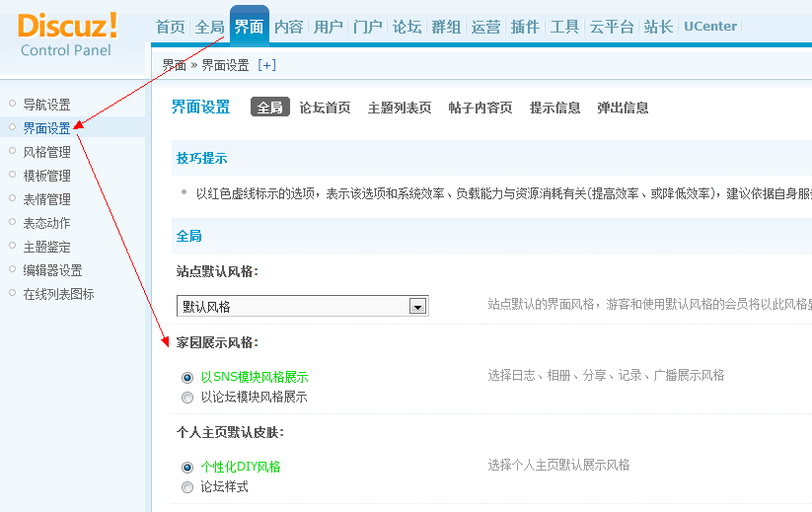812x512 pixels.
Task: Switch to the 提示信息 sub-tab
Action: [x=554, y=108]
